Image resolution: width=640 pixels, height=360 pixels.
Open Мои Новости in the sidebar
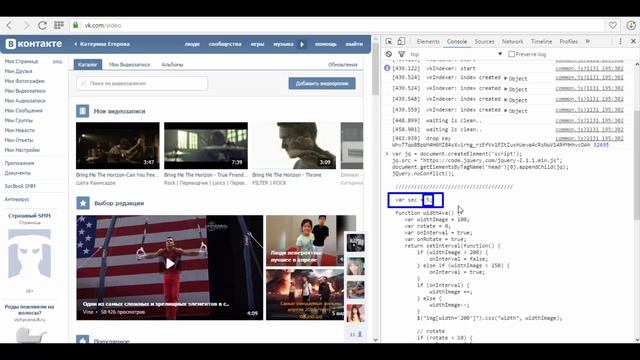point(20,130)
